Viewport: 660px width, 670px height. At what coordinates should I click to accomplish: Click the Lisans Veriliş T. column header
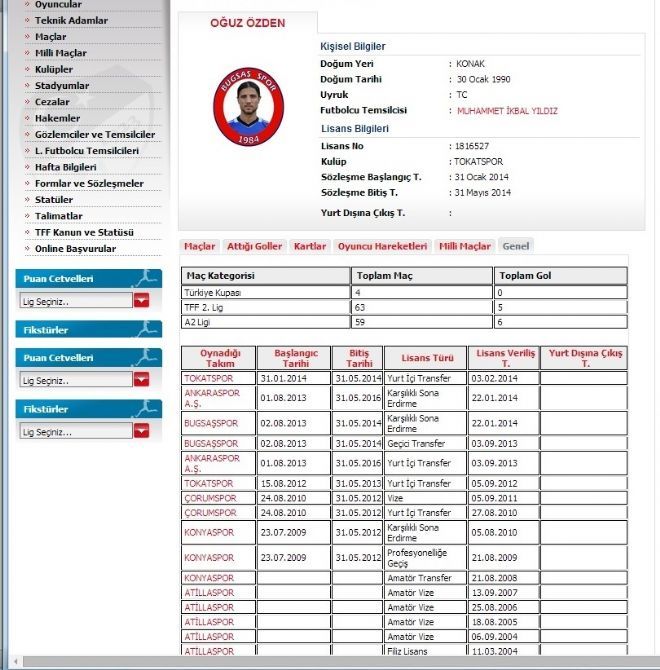point(504,358)
